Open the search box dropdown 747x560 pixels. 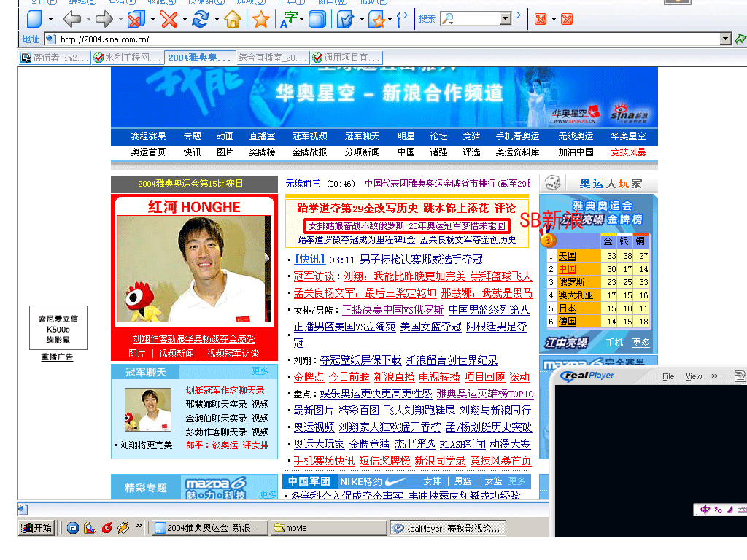coord(506,18)
